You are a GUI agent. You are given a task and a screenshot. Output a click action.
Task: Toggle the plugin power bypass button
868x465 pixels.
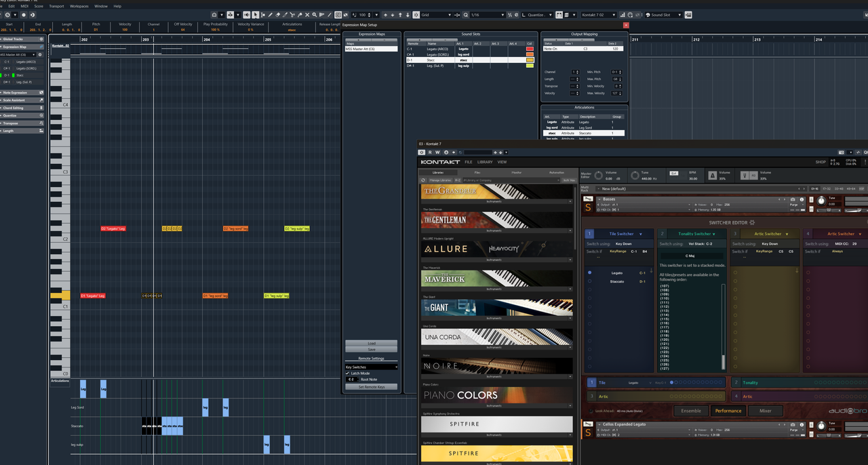421,152
